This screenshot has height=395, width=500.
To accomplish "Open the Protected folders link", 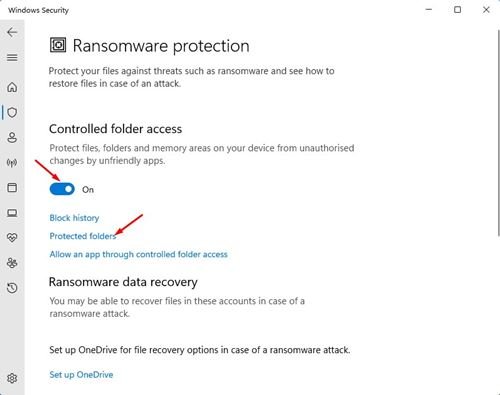I will 83,236.
